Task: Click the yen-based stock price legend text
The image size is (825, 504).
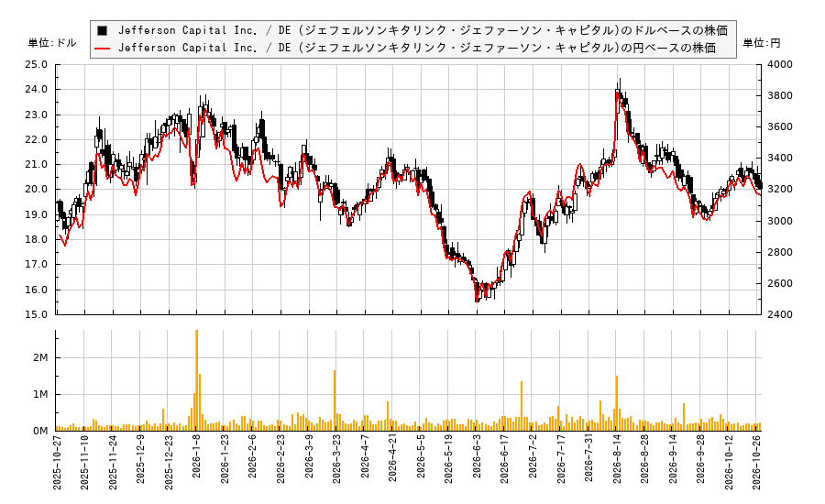Action: tap(417, 48)
